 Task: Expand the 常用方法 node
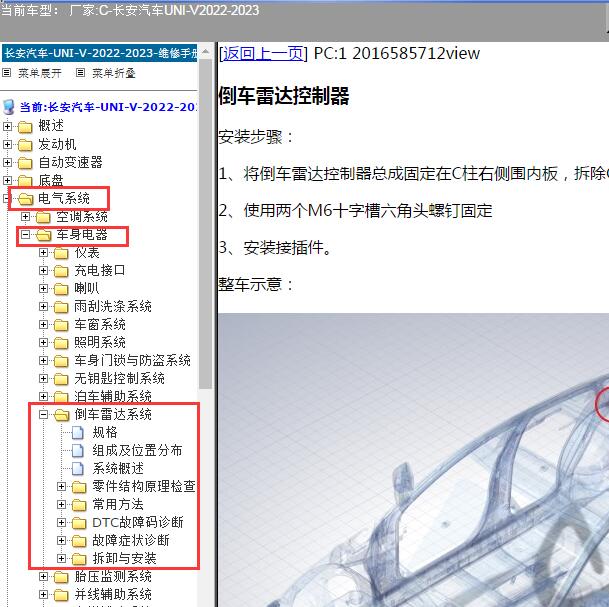coord(61,504)
